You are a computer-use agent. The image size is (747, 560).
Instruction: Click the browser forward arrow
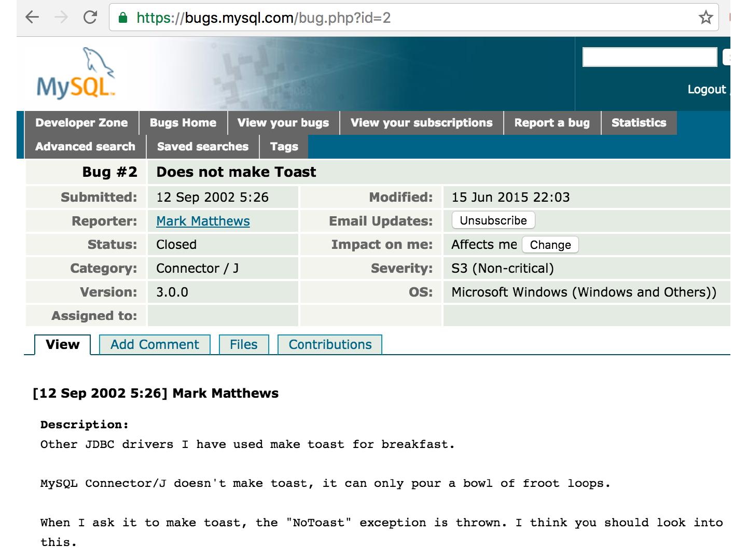[61, 18]
